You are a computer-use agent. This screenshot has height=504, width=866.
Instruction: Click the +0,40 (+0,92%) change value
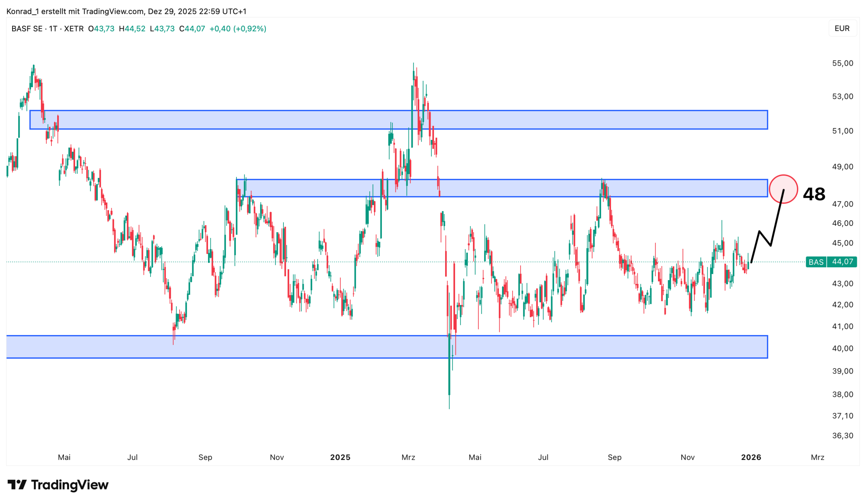238,29
